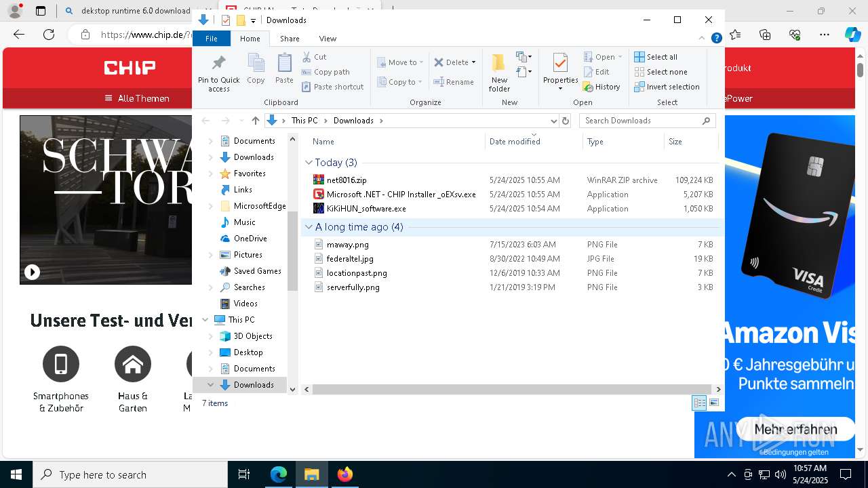Expand the Delete options arrow

point(473,62)
